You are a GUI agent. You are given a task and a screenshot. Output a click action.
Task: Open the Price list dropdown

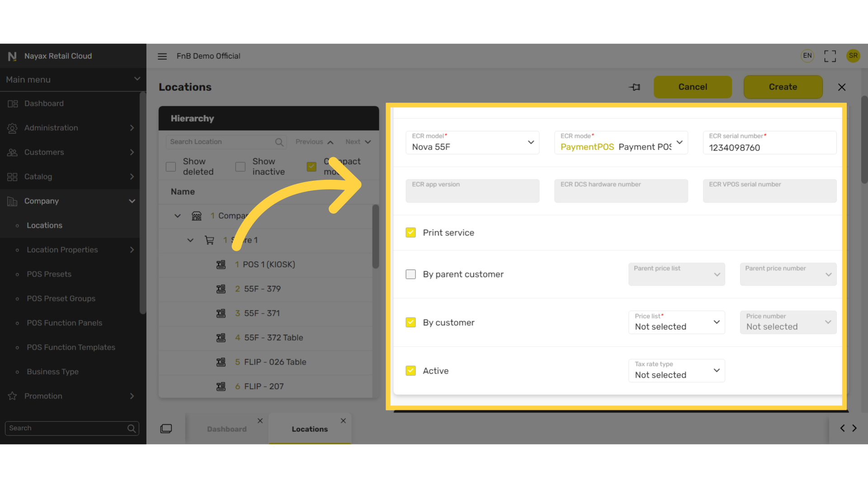(x=677, y=323)
